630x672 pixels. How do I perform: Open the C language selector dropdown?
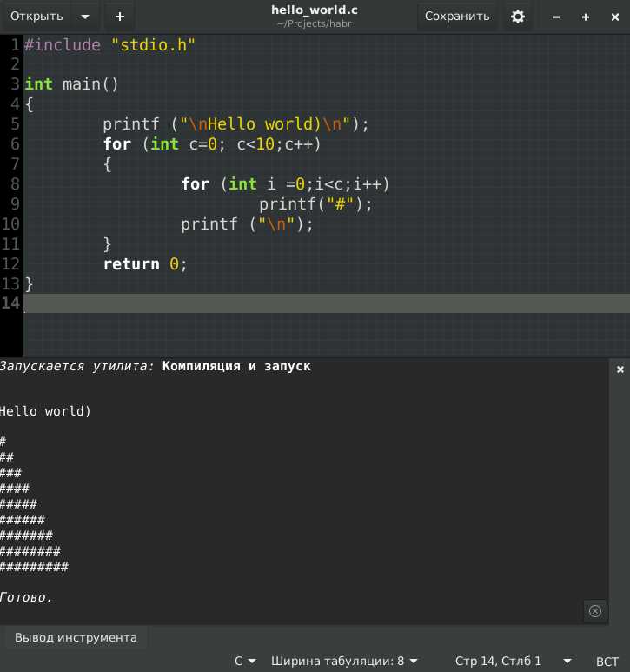coord(245,661)
